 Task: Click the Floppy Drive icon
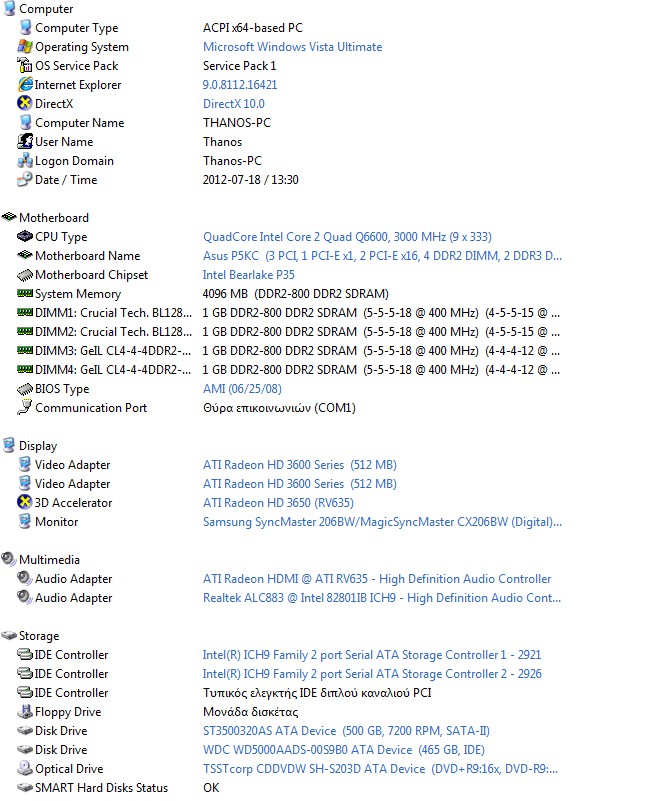[25, 711]
